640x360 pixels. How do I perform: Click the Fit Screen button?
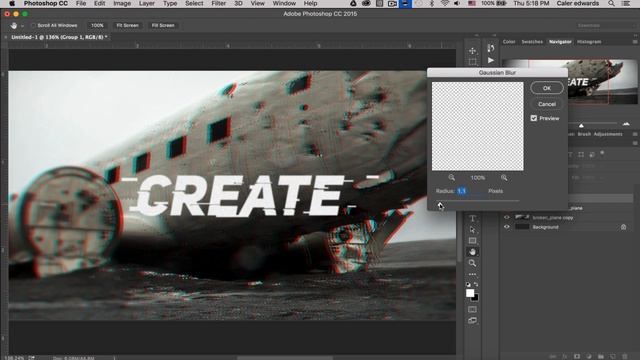[127, 25]
